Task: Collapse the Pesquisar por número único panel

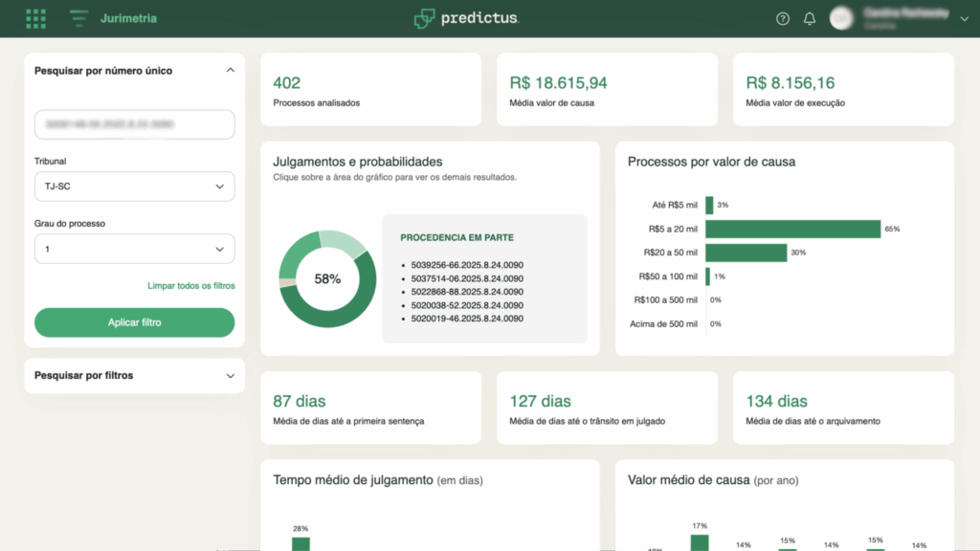Action: click(231, 70)
